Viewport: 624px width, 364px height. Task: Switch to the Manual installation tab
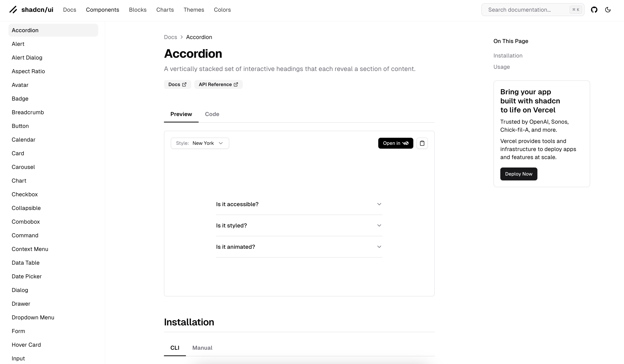coord(202,348)
